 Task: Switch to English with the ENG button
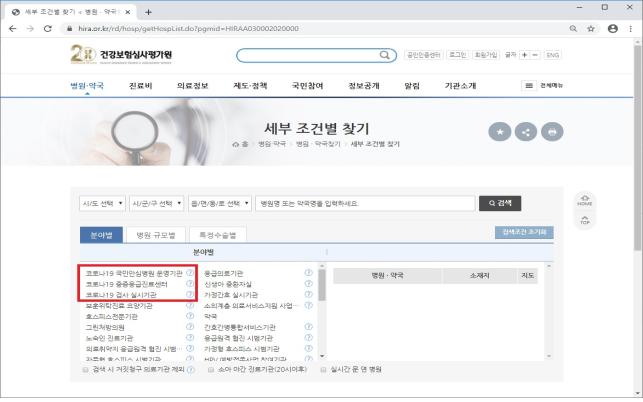(552, 55)
